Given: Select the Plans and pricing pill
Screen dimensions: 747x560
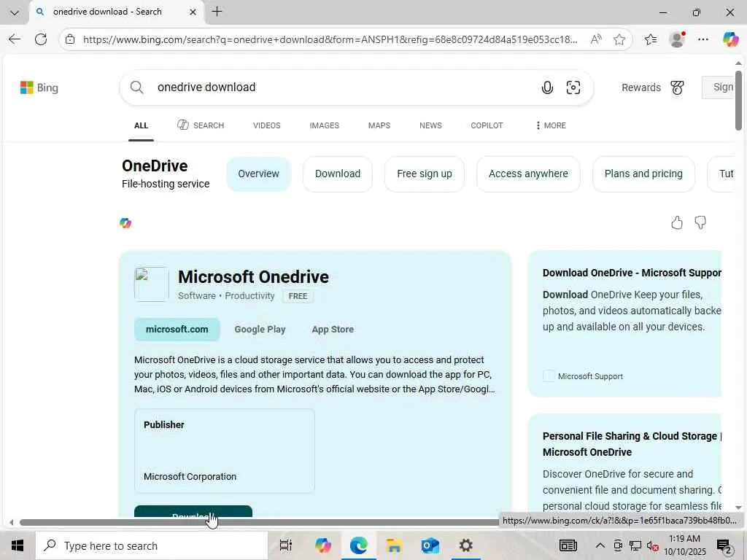Looking at the screenshot, I should click(643, 174).
